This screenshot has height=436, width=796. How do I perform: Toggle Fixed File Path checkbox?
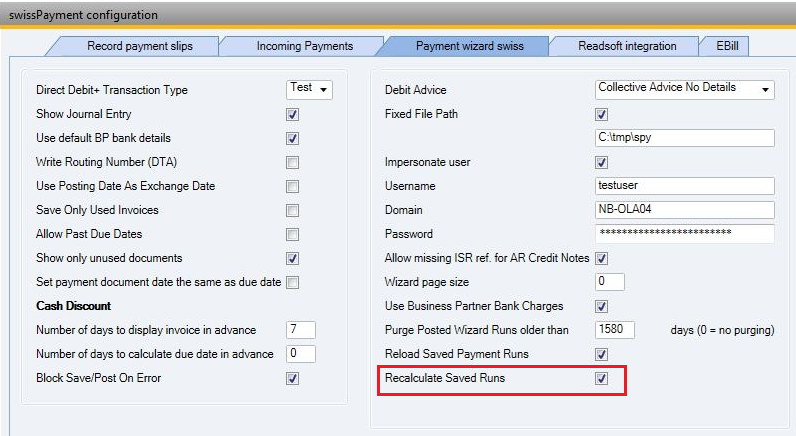602,114
